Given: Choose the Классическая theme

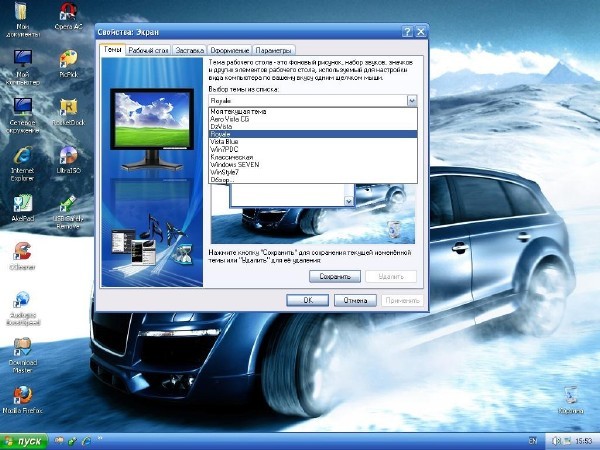Looking at the screenshot, I should point(313,157).
